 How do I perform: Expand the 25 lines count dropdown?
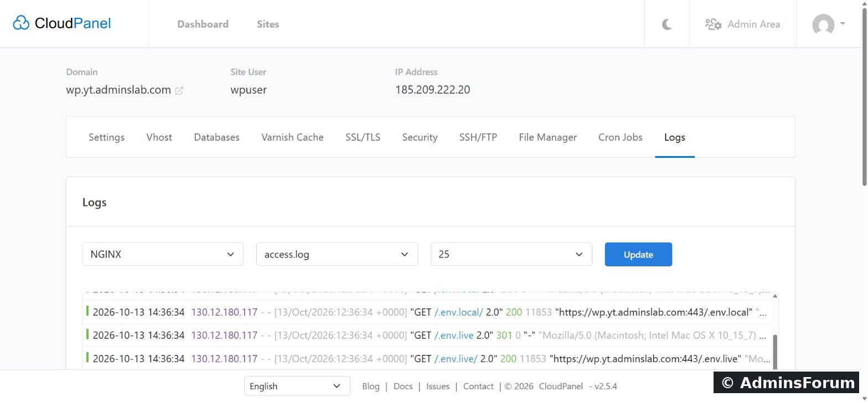click(x=512, y=254)
